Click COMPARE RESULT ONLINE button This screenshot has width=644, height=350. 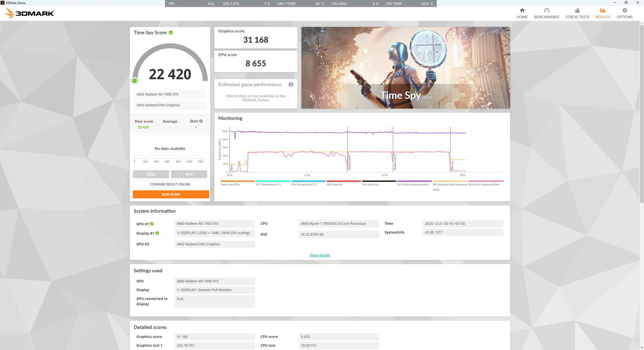coord(170,184)
